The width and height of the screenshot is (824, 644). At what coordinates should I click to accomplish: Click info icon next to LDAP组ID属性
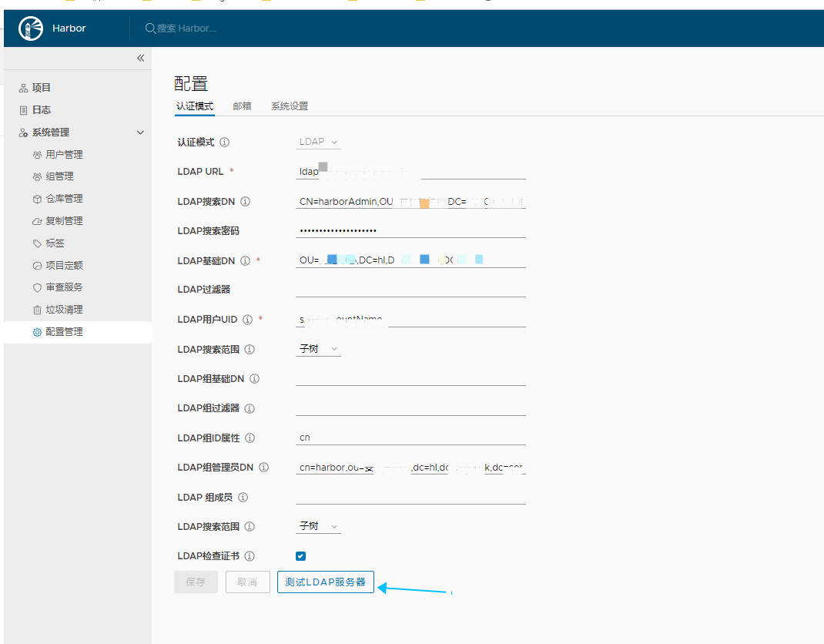[x=250, y=438]
